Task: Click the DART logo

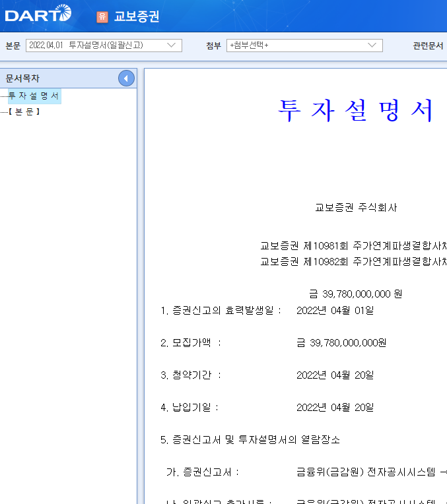Action: (x=38, y=13)
